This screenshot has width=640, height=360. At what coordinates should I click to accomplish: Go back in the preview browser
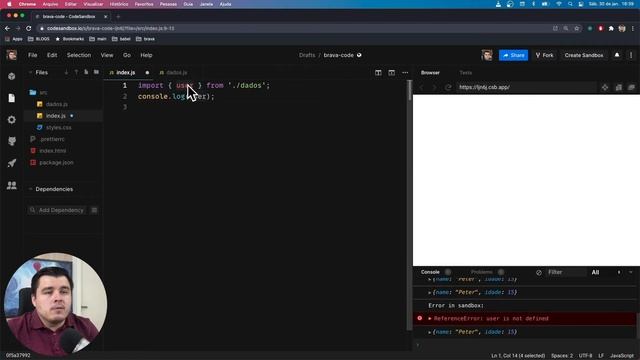pos(422,87)
